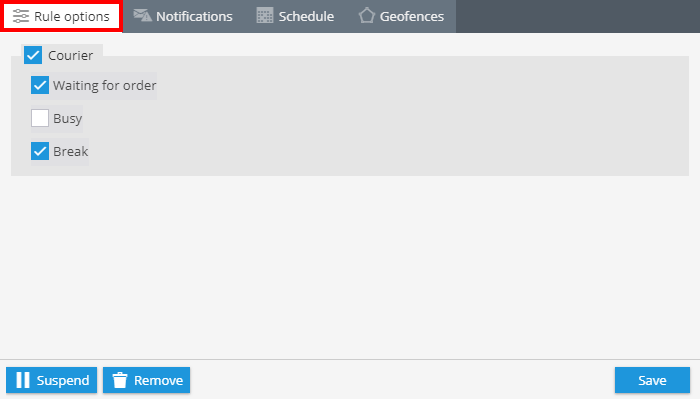The width and height of the screenshot is (700, 399).
Task: Click the Remove button text
Action: click(x=158, y=380)
